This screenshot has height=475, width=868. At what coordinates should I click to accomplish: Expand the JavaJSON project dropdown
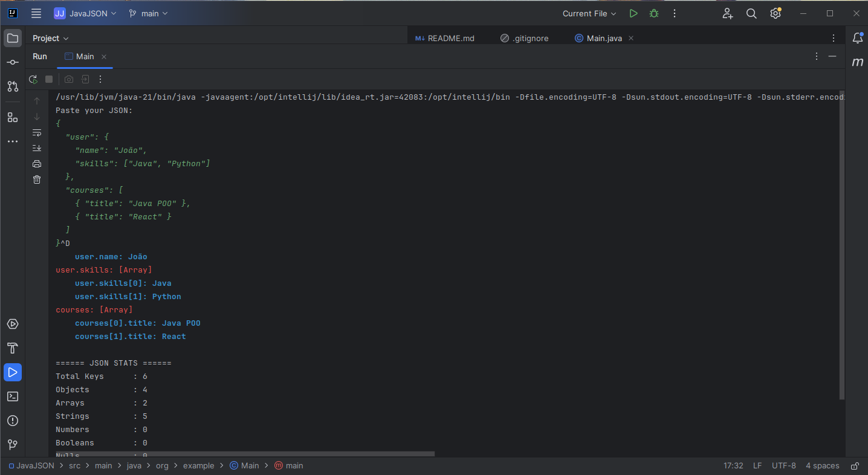pos(85,13)
